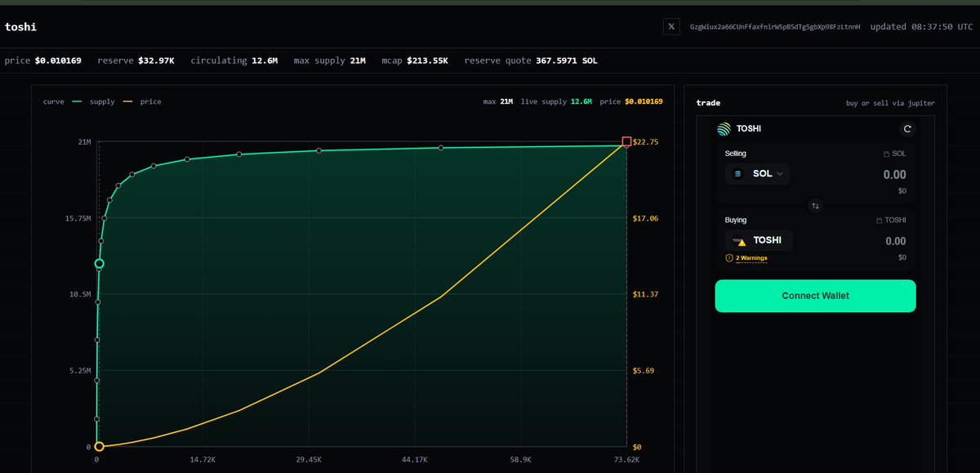
Task: Copy the GzgW1ux2a66C contract address
Action: (775, 27)
